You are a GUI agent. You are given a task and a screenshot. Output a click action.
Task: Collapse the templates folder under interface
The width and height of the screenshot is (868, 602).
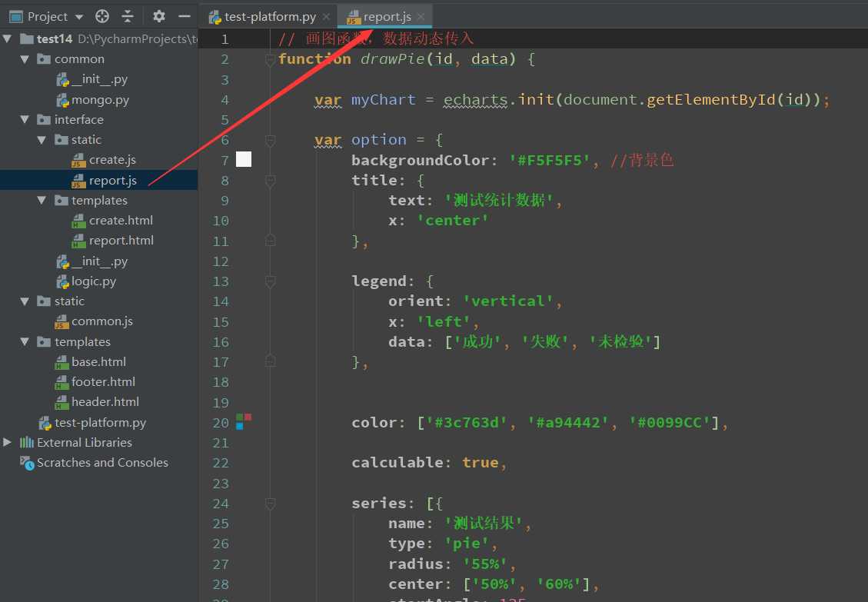click(x=42, y=200)
